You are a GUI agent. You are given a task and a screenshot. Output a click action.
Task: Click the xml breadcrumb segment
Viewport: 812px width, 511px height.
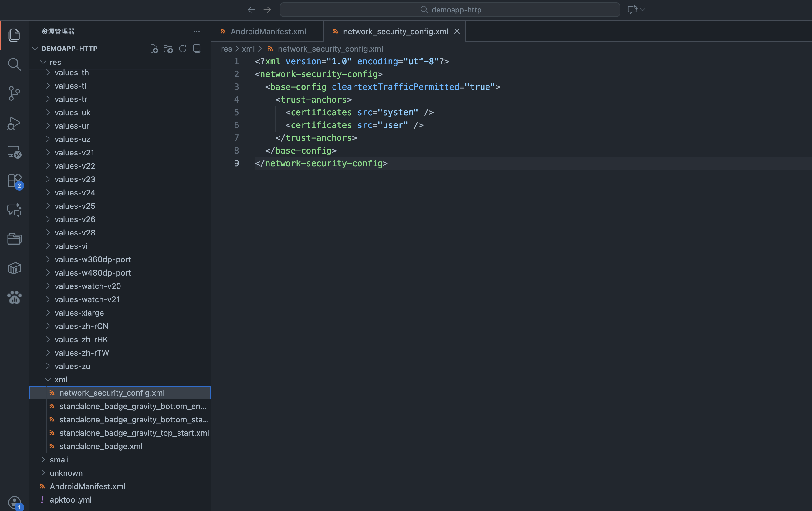[248, 49]
